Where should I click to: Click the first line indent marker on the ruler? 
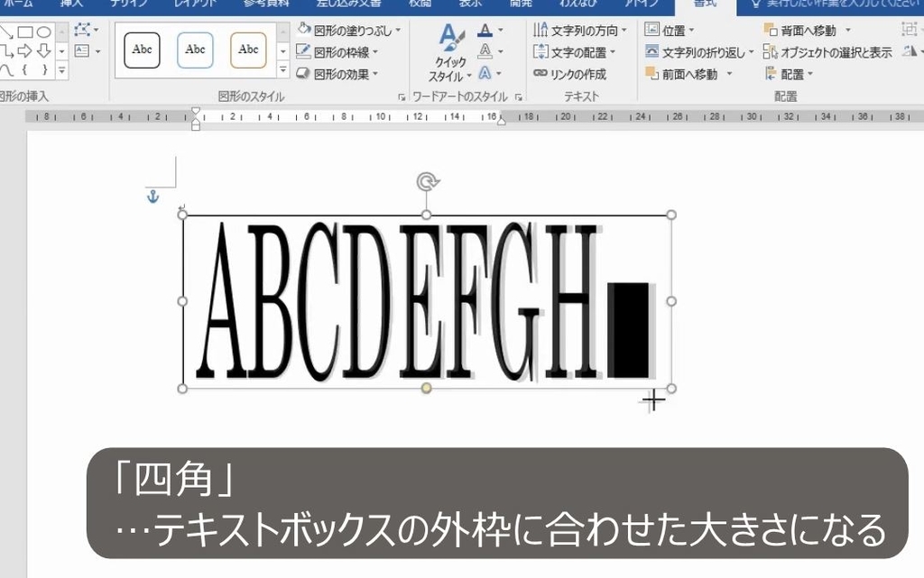(x=196, y=111)
